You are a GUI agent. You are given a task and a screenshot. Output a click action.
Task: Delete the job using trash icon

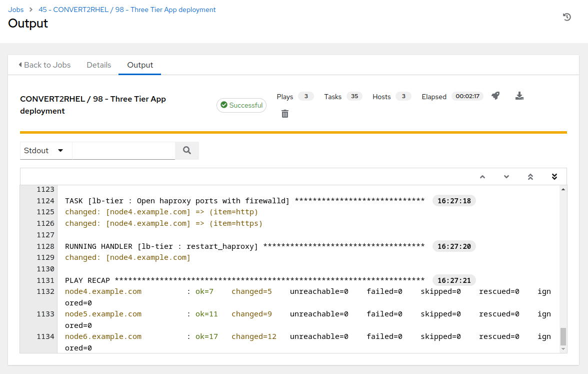click(285, 114)
